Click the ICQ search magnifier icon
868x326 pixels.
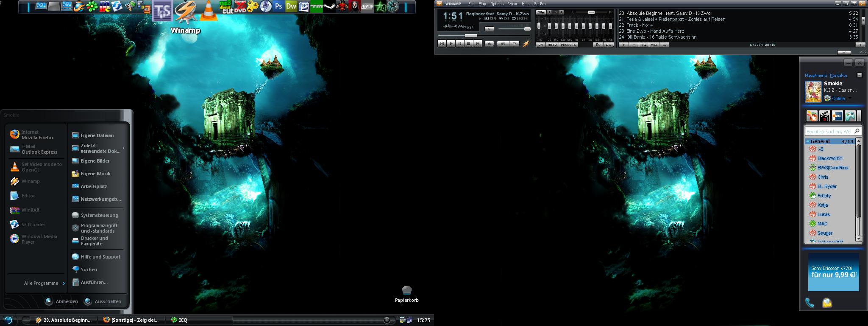tap(857, 131)
